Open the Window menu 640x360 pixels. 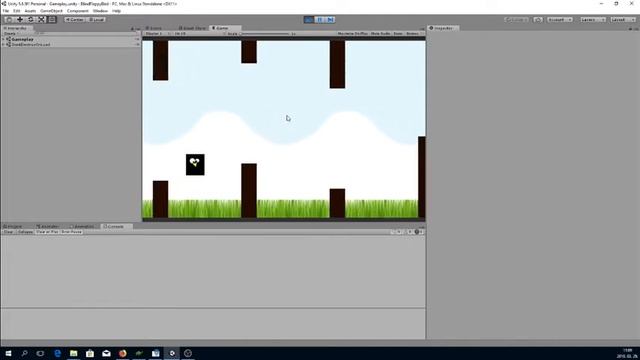100,11
